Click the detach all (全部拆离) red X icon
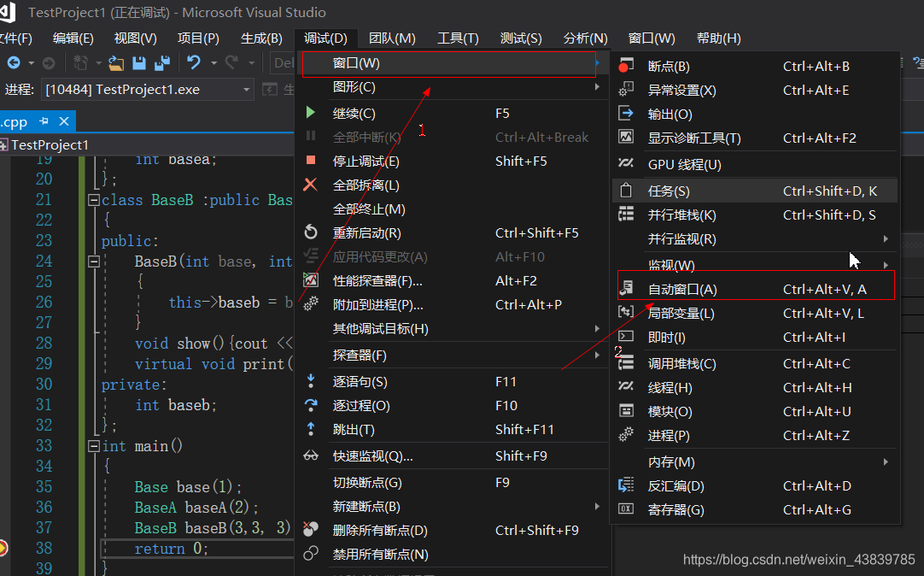The image size is (924, 576). pos(310,185)
